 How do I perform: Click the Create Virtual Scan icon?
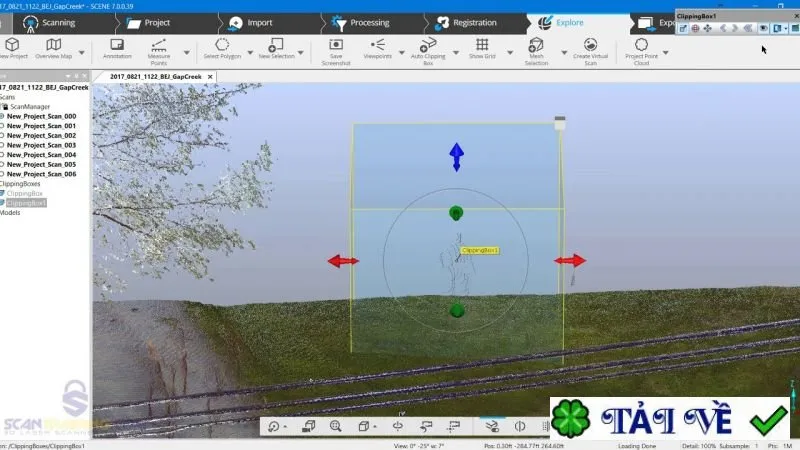(x=590, y=45)
